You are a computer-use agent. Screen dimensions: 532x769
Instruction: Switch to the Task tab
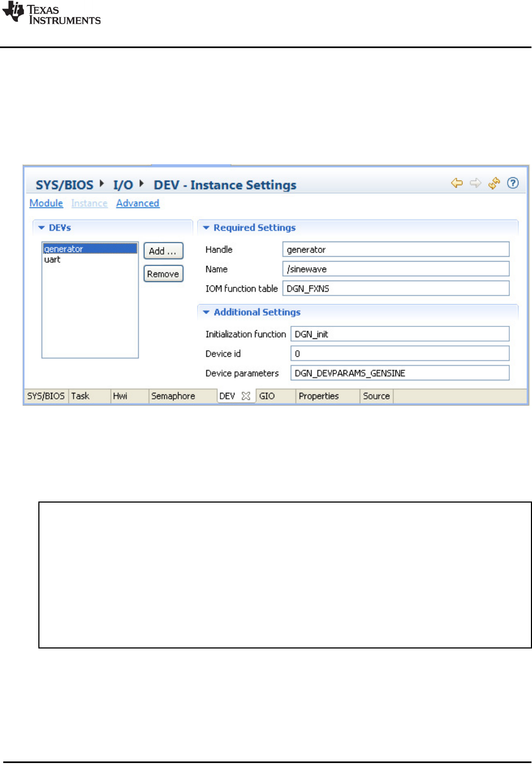point(90,396)
